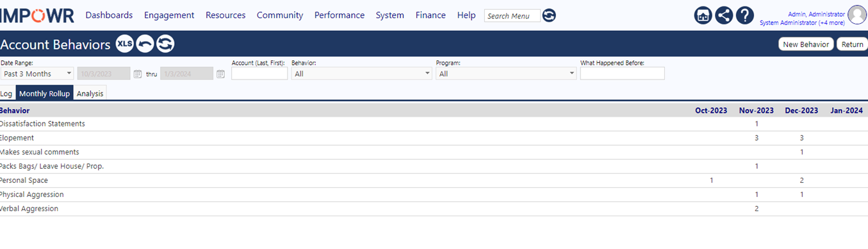Click Packs Bags Nov-2023 count 1
The height and width of the screenshot is (249, 868).
(757, 166)
